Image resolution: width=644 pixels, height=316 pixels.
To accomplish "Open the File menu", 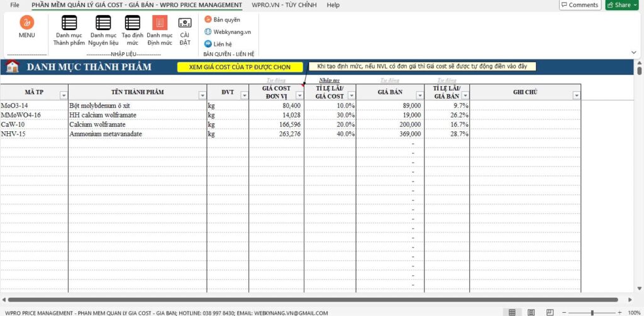I will tap(14, 5).
